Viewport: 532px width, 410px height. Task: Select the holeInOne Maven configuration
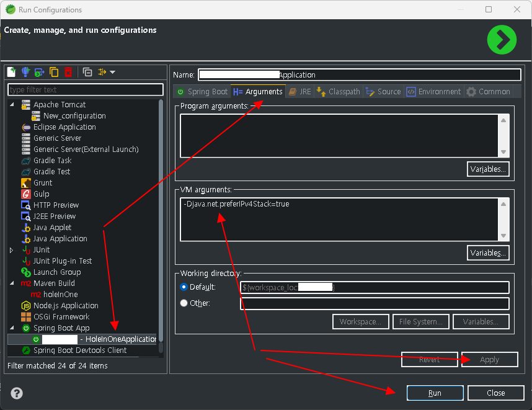[60, 295]
